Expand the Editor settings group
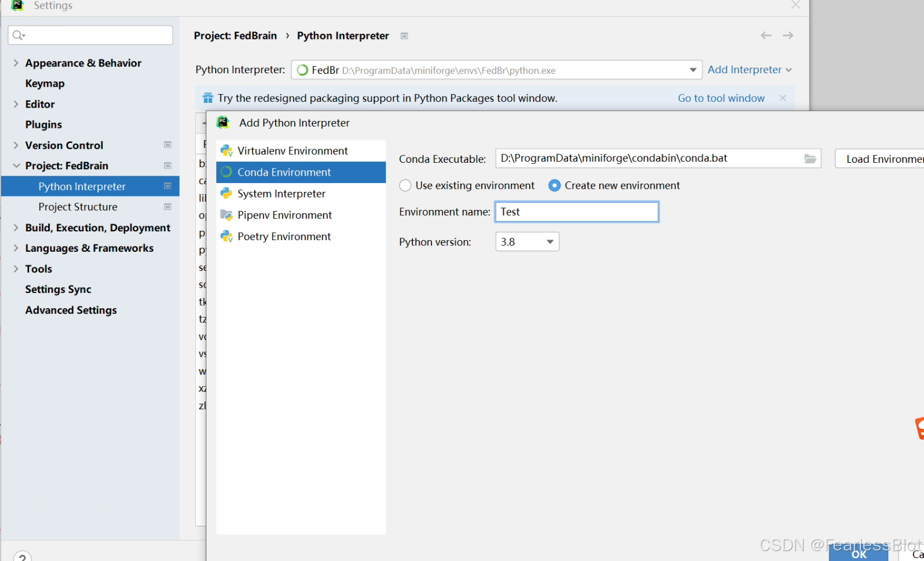Screen dimensions: 924x561 tap(16, 104)
